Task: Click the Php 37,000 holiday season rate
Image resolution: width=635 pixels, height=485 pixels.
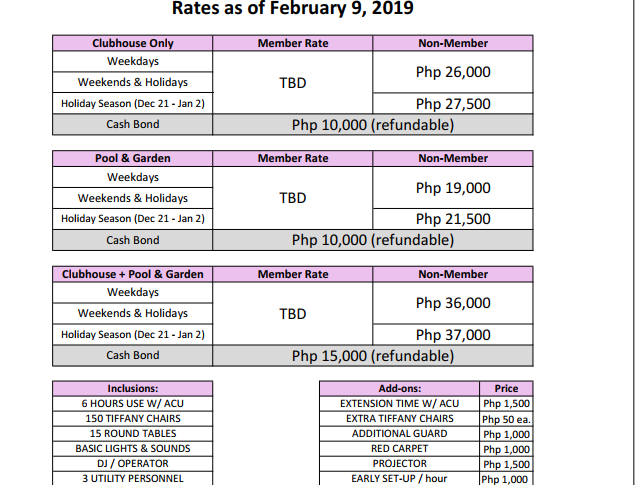Action: point(453,335)
